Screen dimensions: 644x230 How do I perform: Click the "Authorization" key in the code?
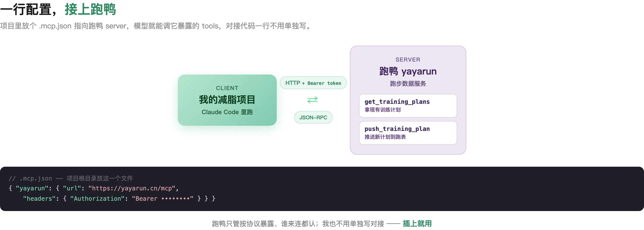tap(97, 199)
